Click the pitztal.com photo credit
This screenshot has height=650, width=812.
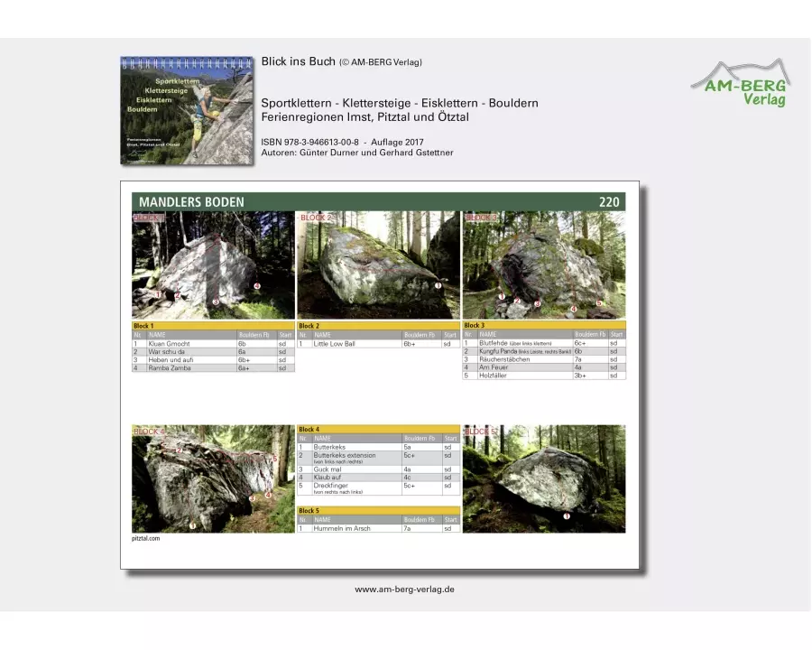145,538
